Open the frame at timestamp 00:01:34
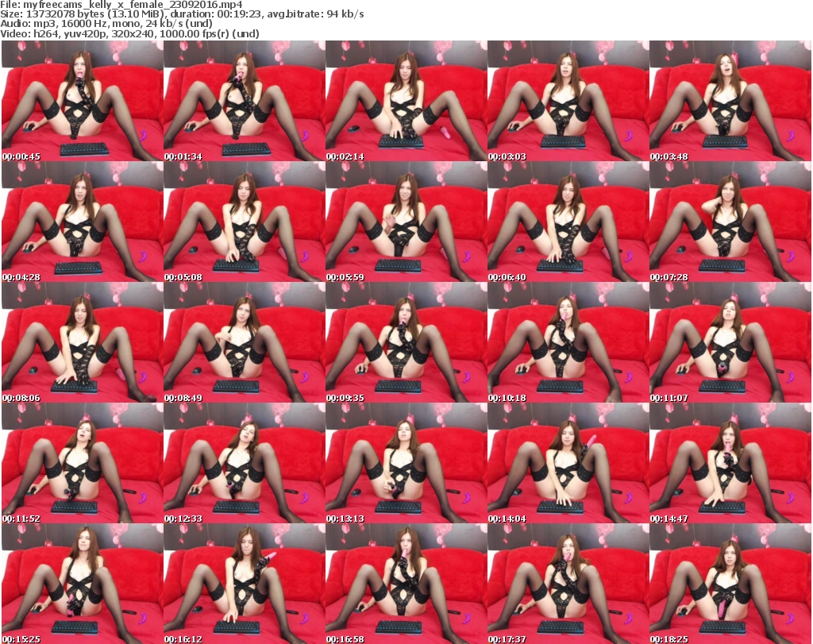The image size is (813, 644). (245, 101)
